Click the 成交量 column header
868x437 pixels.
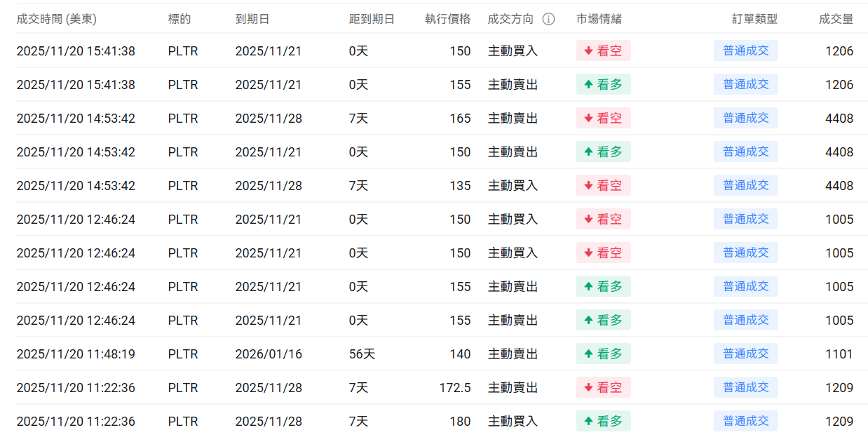pyautogui.click(x=836, y=19)
